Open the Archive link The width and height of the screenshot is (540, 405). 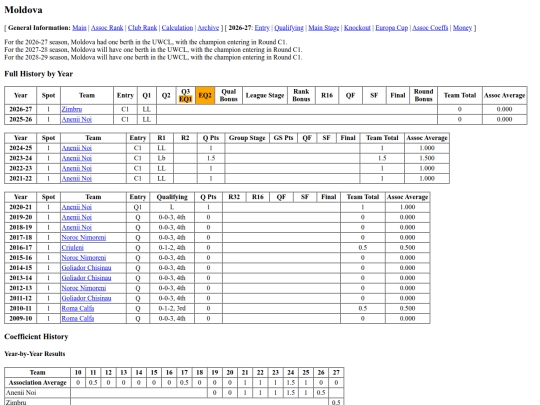tap(208, 28)
